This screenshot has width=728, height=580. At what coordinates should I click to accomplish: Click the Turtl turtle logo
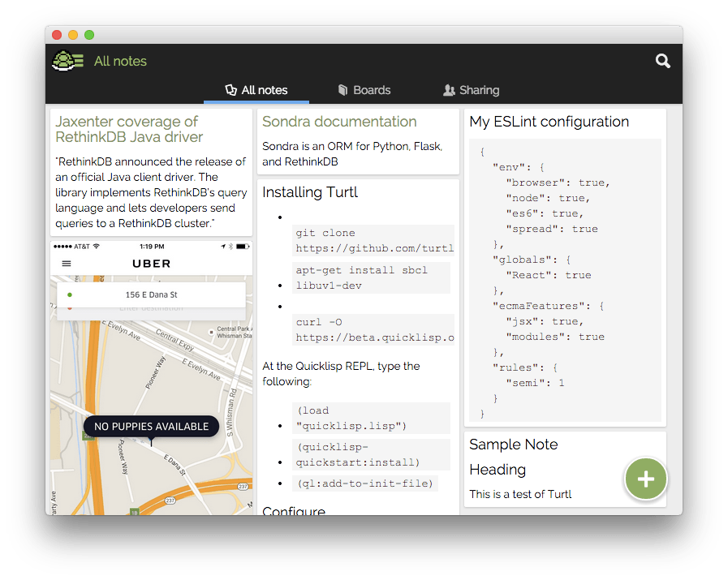click(x=67, y=61)
